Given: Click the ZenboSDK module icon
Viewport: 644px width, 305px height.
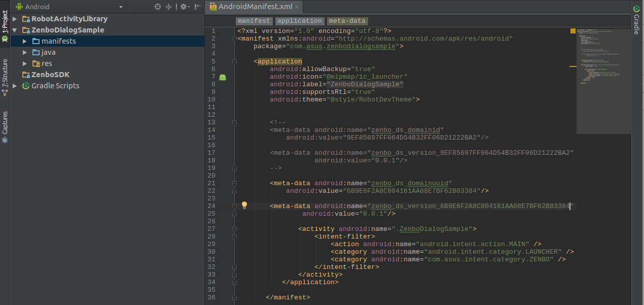Looking at the screenshot, I should (26, 75).
